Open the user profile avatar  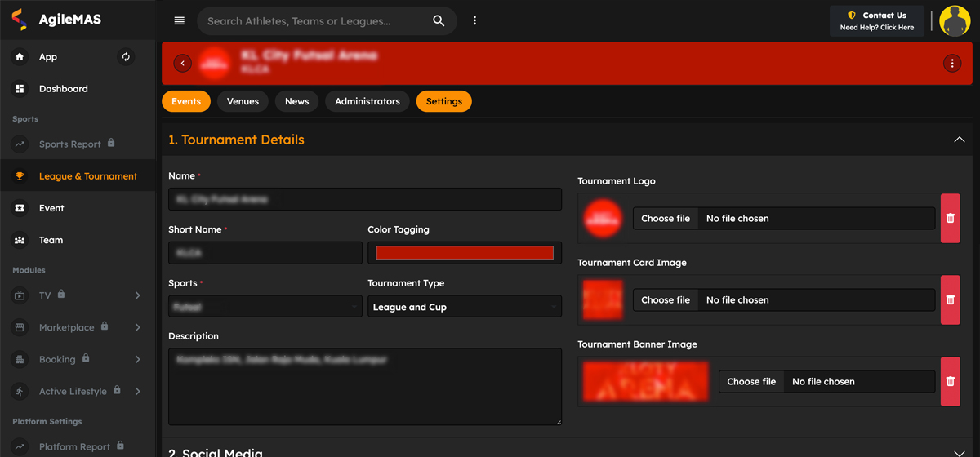(x=954, y=21)
